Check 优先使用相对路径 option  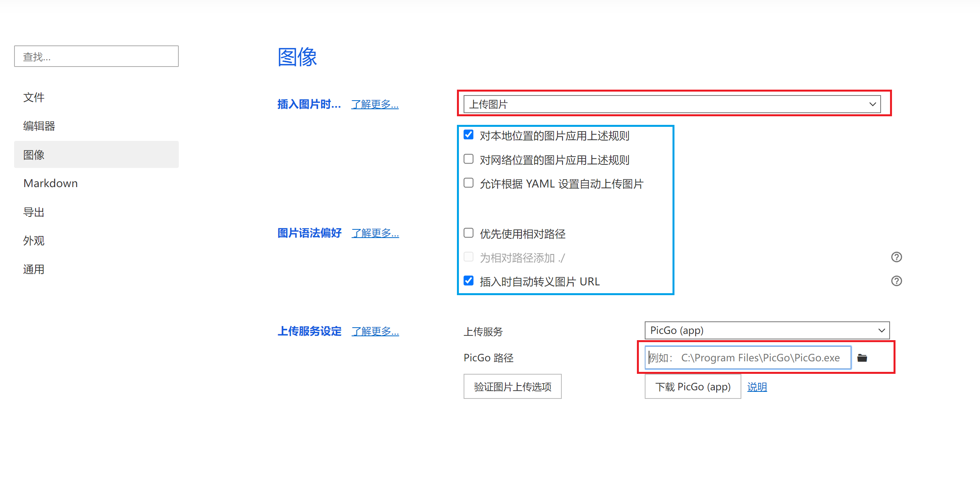[x=468, y=233]
